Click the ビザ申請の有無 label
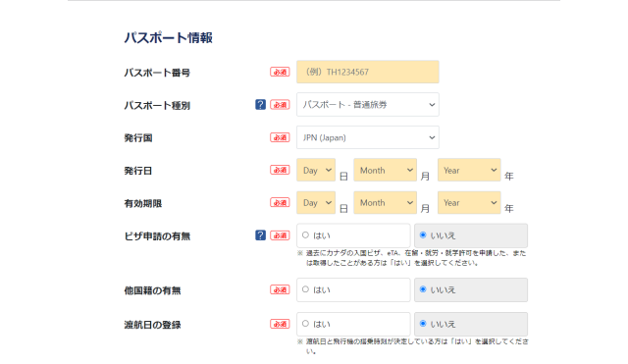This screenshot has height=364, width=628. 157,236
